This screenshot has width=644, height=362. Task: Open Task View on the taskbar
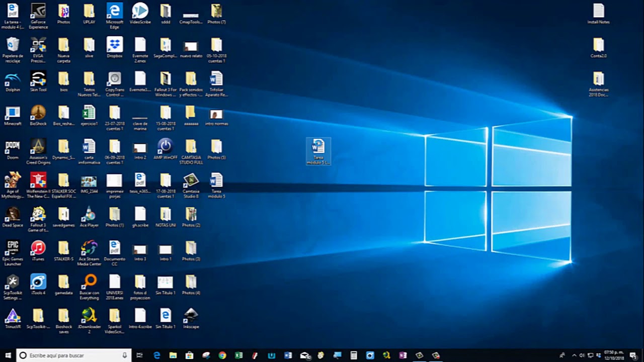[140, 355]
